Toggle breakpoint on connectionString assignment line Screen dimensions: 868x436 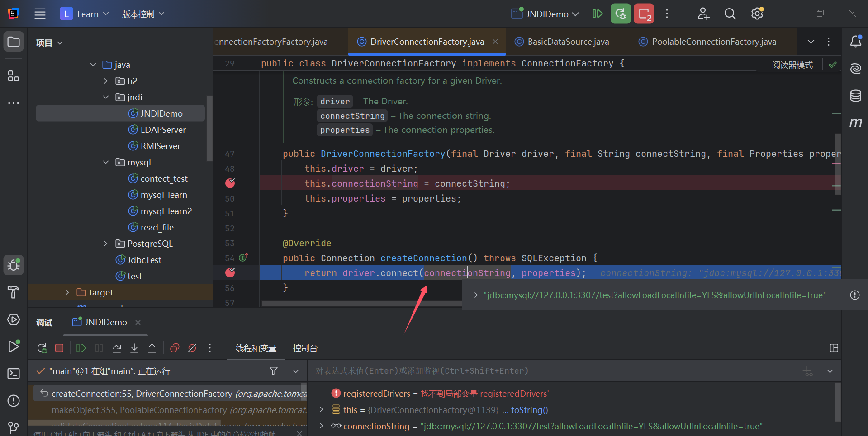point(230,183)
